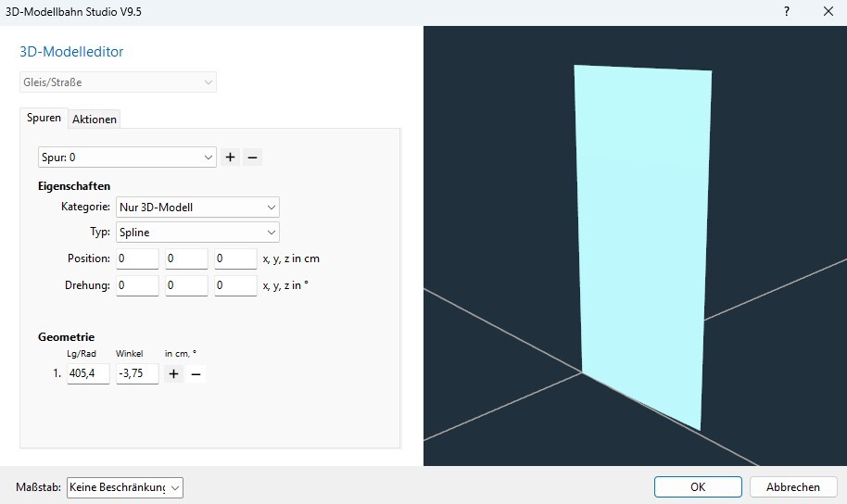Open the Maßstab dropdown Keine Beschränkung
Viewport: 847px width, 504px height.
[125, 487]
